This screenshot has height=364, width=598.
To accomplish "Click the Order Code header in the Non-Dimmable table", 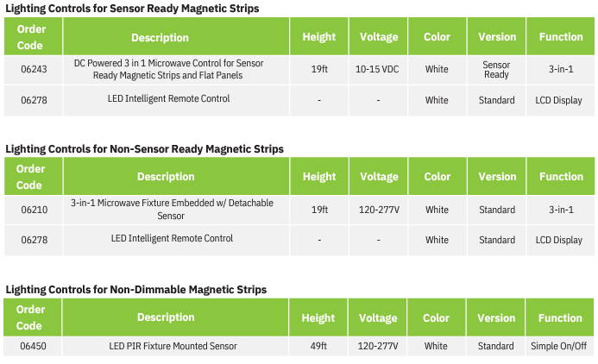I will pyautogui.click(x=30, y=317).
